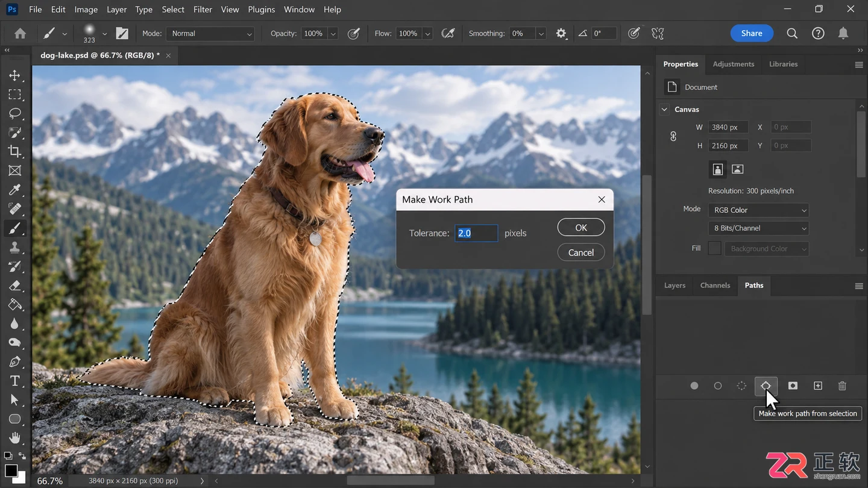
Task: Fill path with foreground color icon
Action: [x=694, y=386]
